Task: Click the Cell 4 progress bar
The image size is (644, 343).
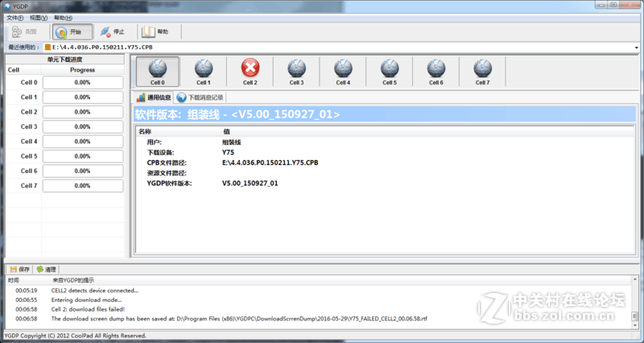Action: coord(83,142)
